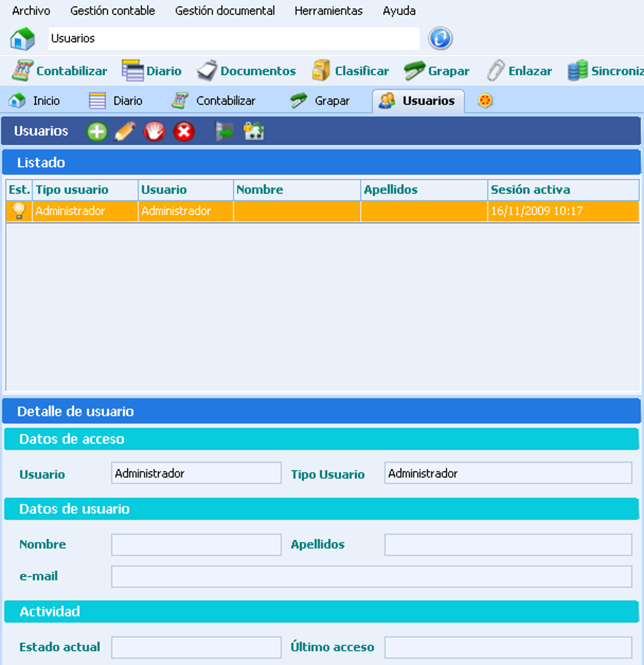Click the green home icon

23,38
